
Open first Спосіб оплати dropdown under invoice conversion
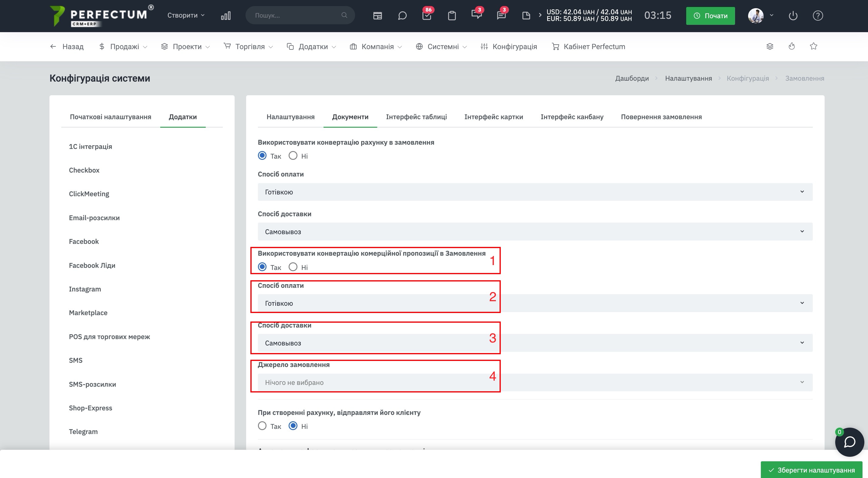click(535, 192)
